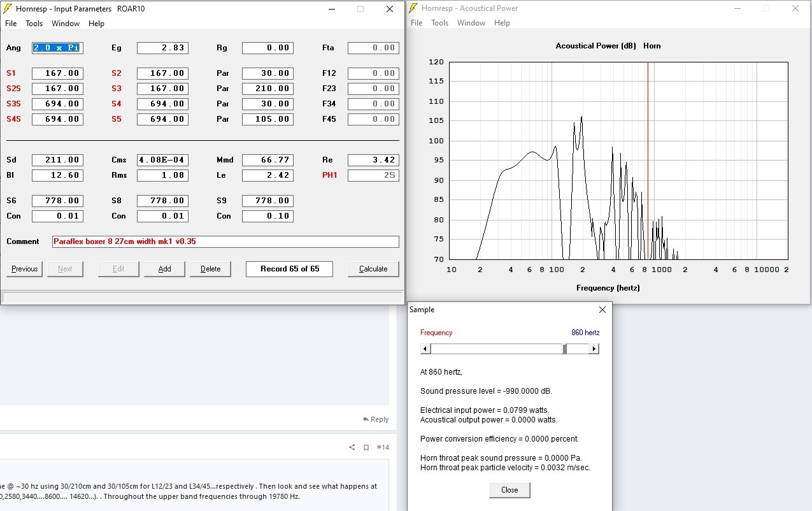Click the Calculate button
The width and height of the screenshot is (812, 511).
click(x=373, y=269)
